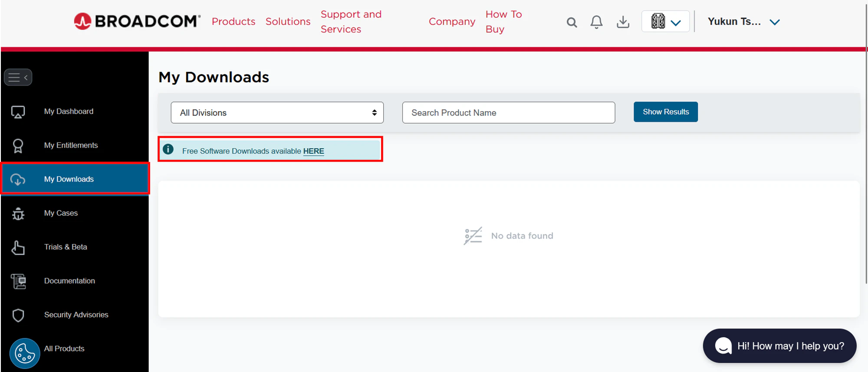The height and width of the screenshot is (372, 868).
Task: Open the All Divisions dropdown
Action: click(277, 112)
